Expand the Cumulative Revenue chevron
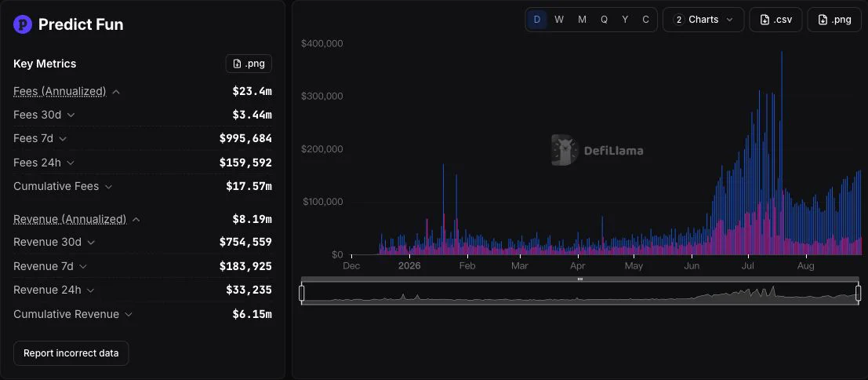Image resolution: width=868 pixels, height=380 pixels. (x=129, y=314)
